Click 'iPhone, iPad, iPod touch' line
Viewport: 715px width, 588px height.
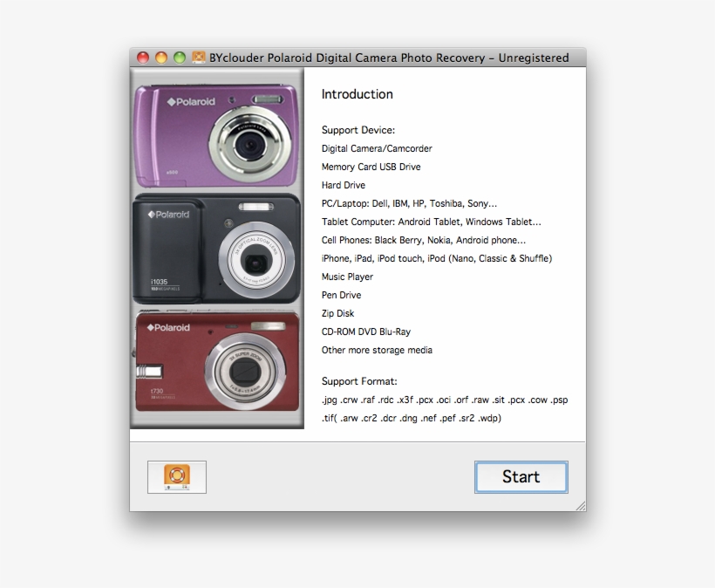click(437, 258)
